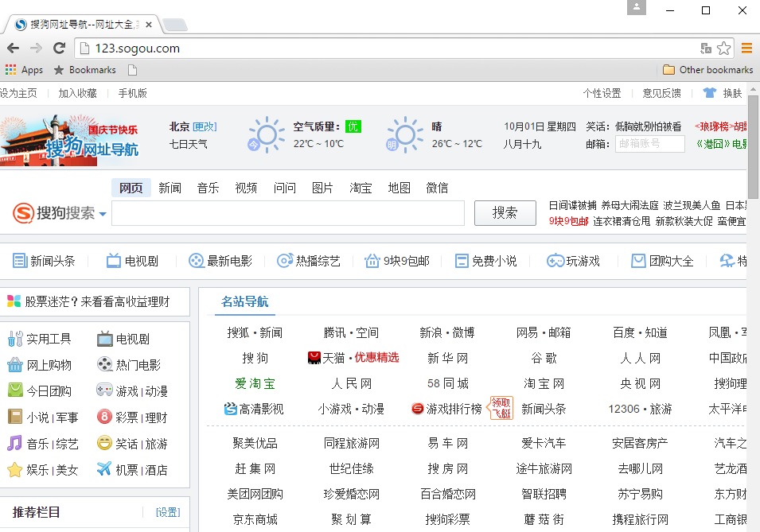Open the 个性设置 link
Viewport: 760px width, 532px height.
602,93
